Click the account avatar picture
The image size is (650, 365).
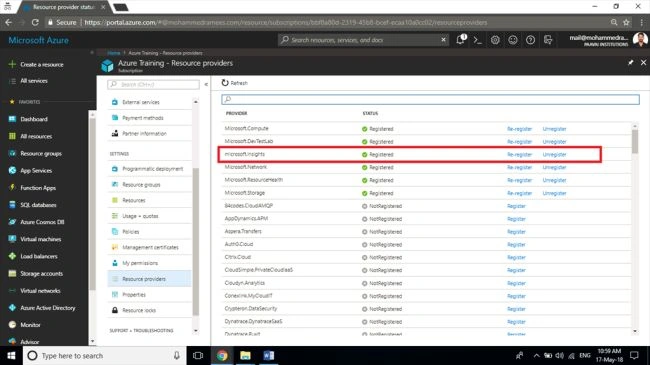point(640,40)
